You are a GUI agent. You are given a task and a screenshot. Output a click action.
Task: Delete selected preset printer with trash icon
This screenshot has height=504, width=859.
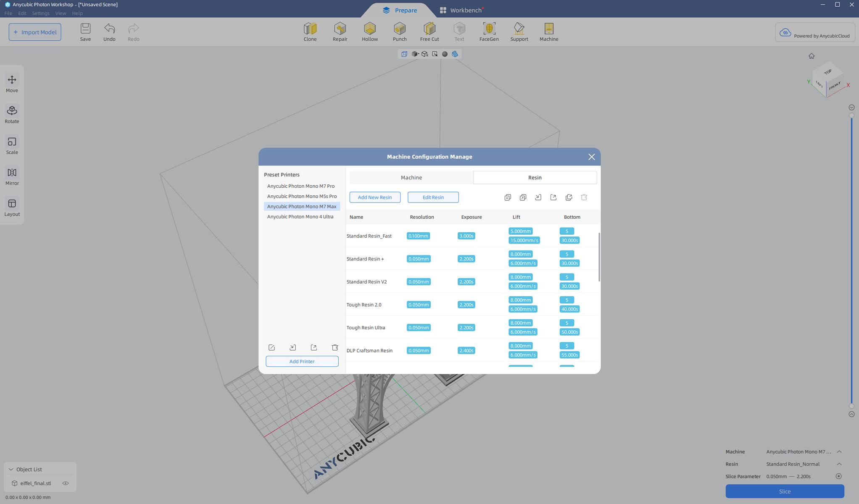coord(335,347)
